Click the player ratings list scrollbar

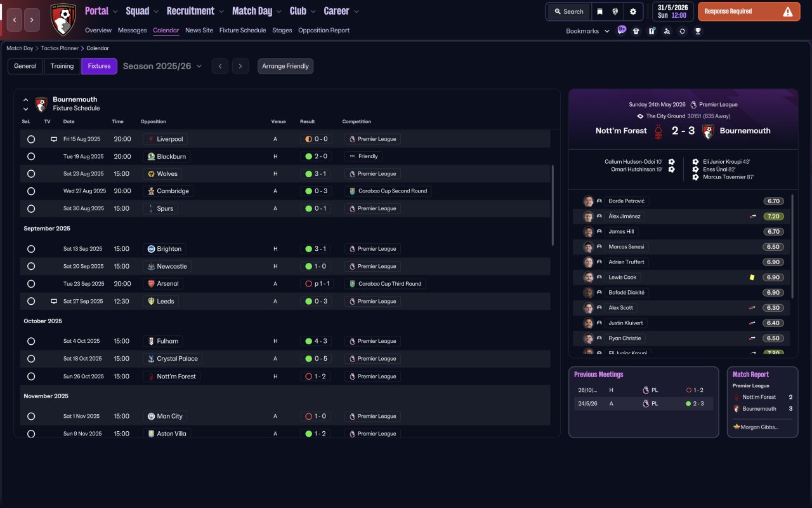click(x=793, y=246)
